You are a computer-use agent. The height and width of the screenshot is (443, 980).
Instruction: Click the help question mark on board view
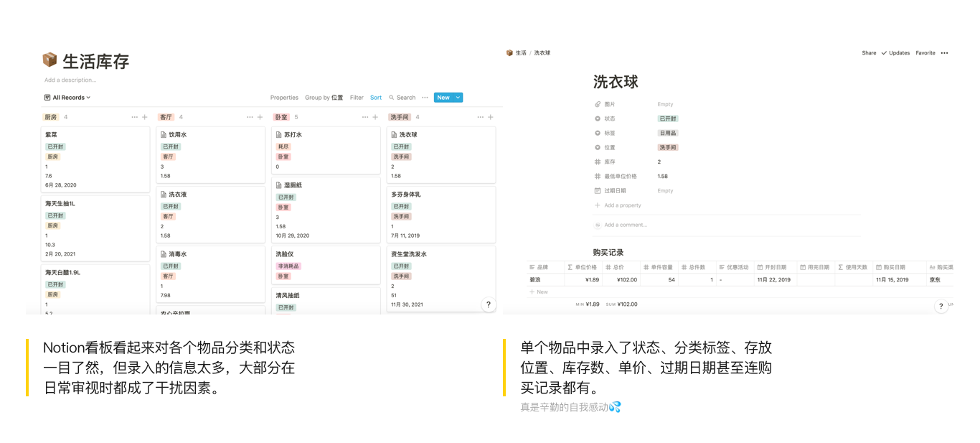coord(489,304)
